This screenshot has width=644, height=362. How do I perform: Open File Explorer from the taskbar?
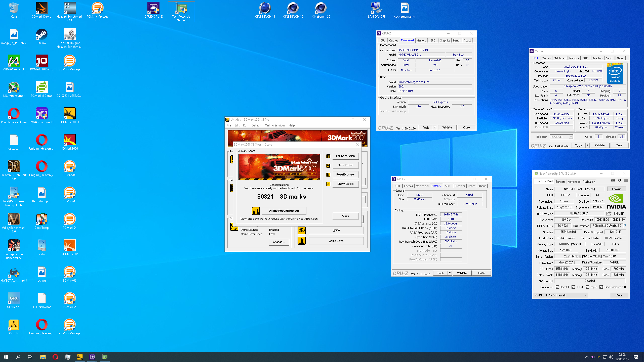click(x=43, y=357)
